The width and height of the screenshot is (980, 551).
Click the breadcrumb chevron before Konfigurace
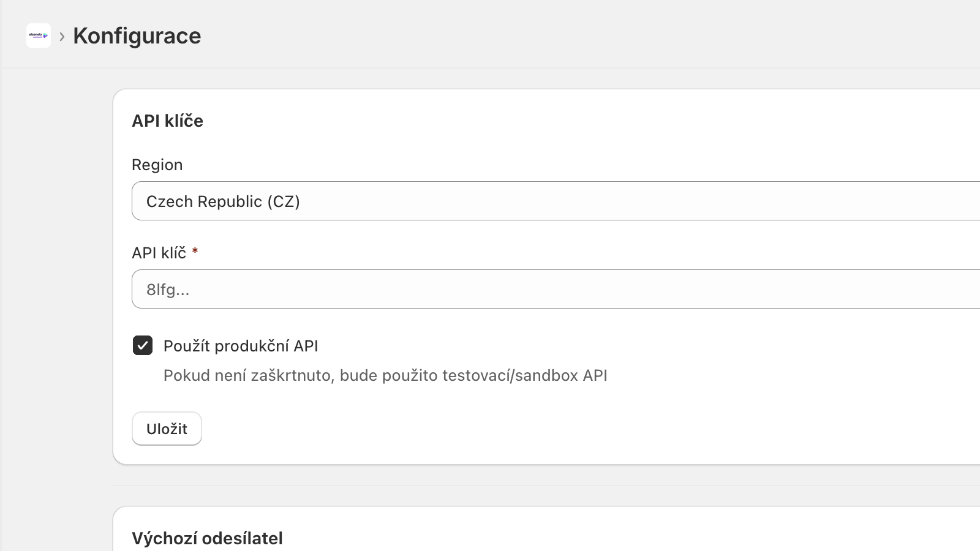pyautogui.click(x=62, y=37)
